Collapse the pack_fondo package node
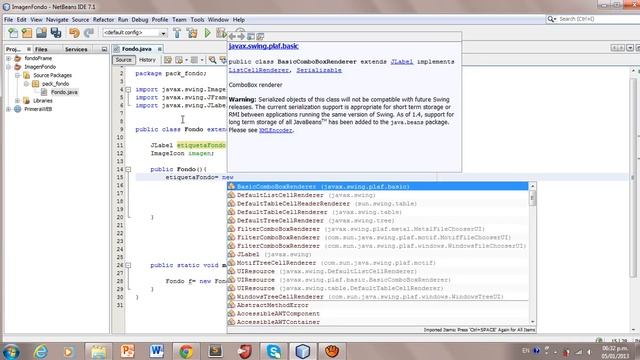The image size is (640, 360). pos(27,84)
